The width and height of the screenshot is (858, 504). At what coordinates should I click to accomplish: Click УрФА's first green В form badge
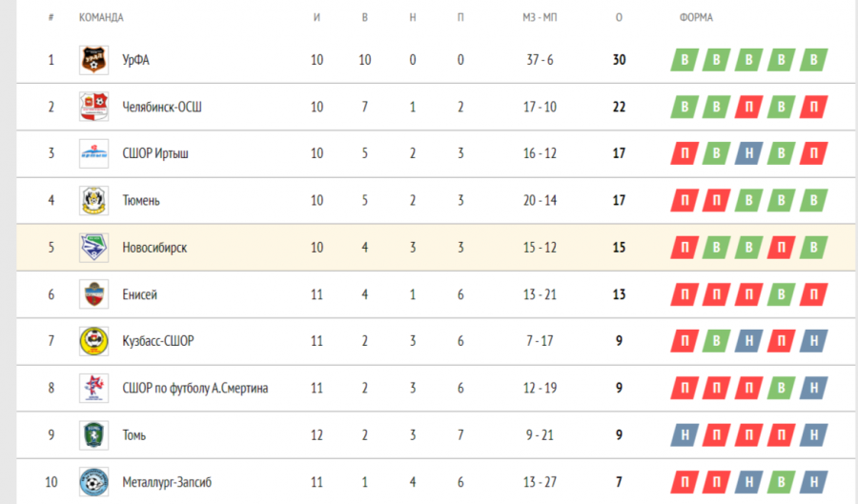click(x=684, y=60)
